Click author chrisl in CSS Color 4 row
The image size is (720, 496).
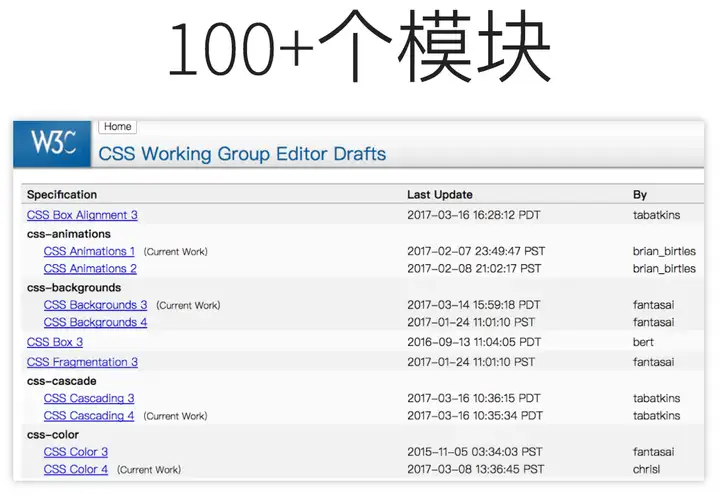pos(647,469)
